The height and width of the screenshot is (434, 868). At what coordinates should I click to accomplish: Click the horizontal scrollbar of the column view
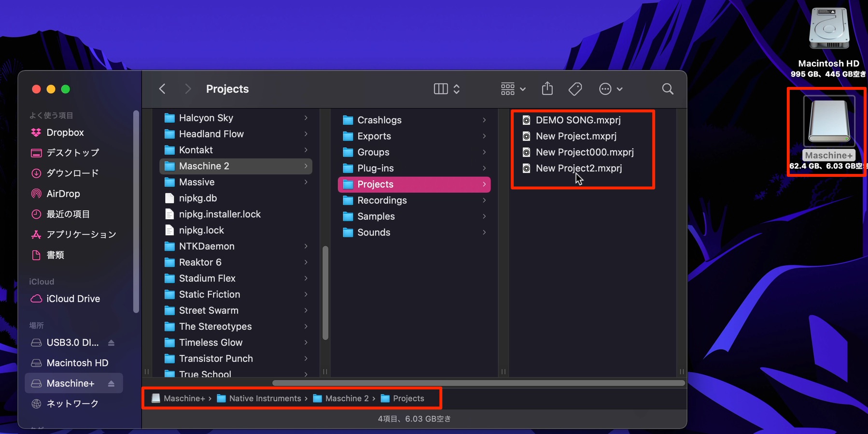click(x=478, y=383)
